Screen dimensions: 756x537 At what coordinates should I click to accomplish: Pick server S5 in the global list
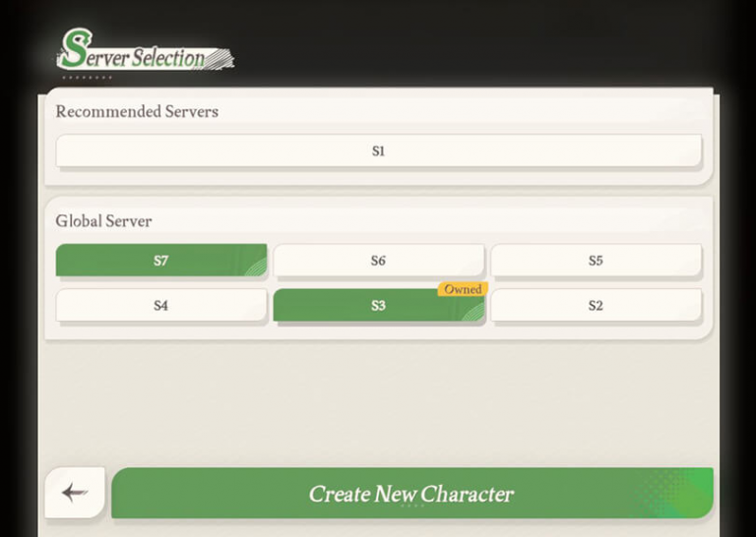(x=596, y=261)
